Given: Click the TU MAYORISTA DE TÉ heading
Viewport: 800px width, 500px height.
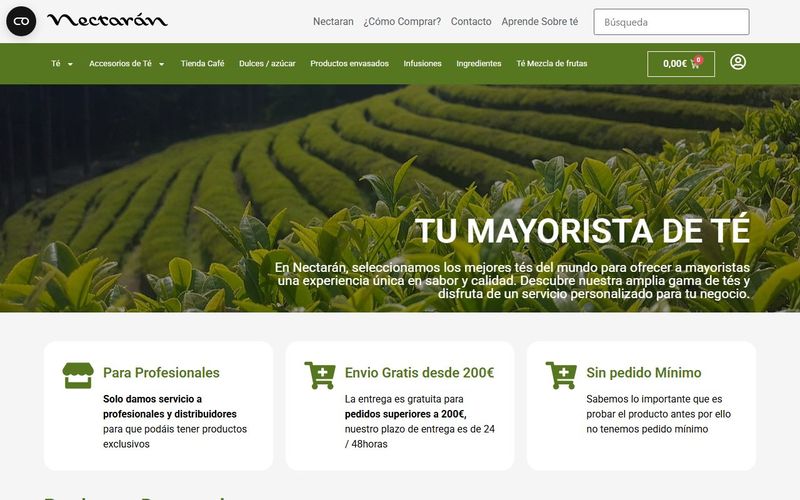Looking at the screenshot, I should pyautogui.click(x=582, y=231).
